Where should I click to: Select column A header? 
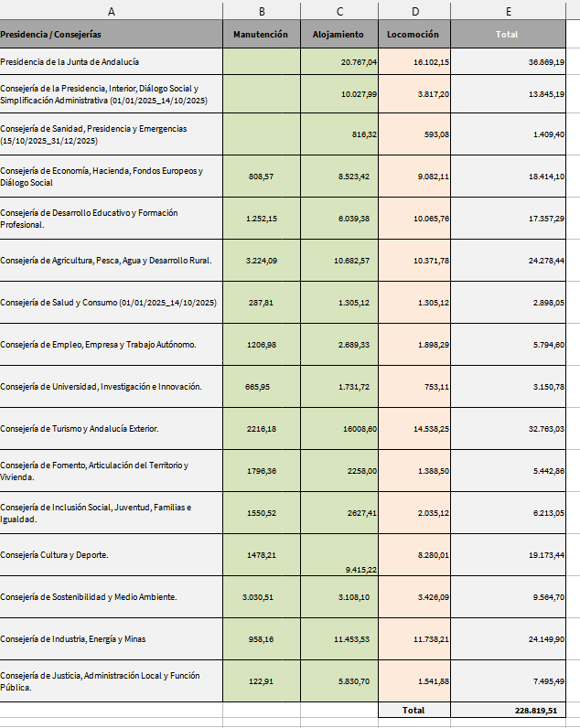coord(111,12)
